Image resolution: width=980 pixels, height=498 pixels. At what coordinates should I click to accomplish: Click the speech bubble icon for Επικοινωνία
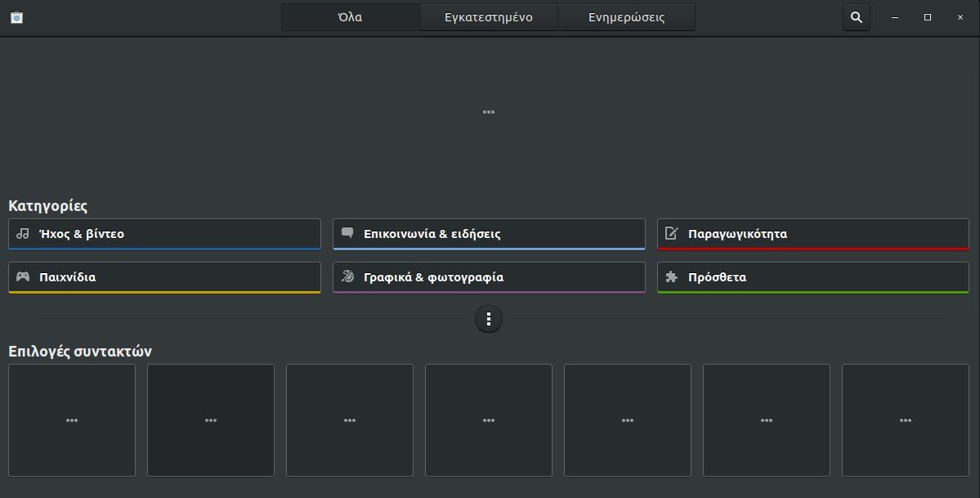(347, 234)
